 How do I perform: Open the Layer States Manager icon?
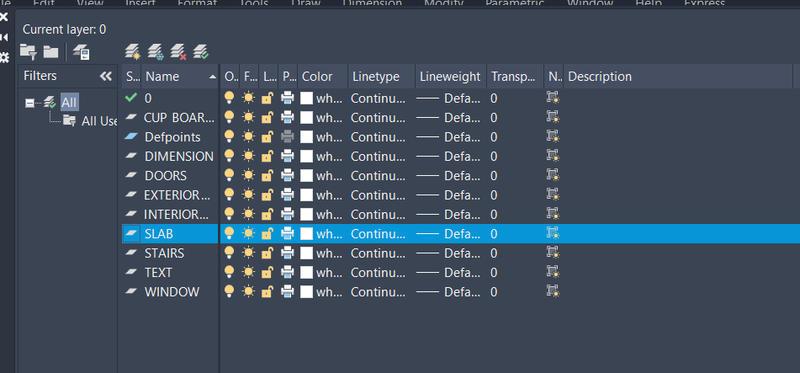pos(82,52)
